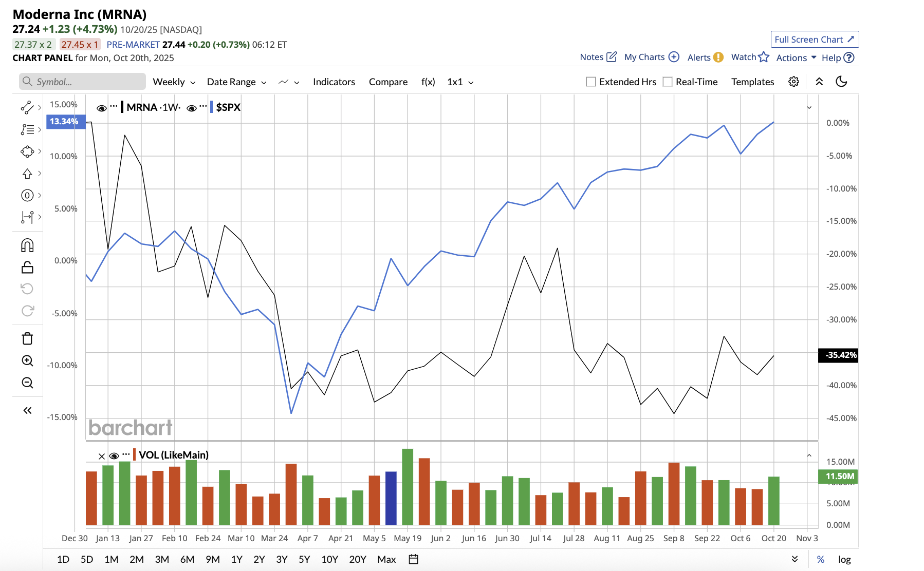Hide the VOL indicator
924x571 pixels.
114,455
